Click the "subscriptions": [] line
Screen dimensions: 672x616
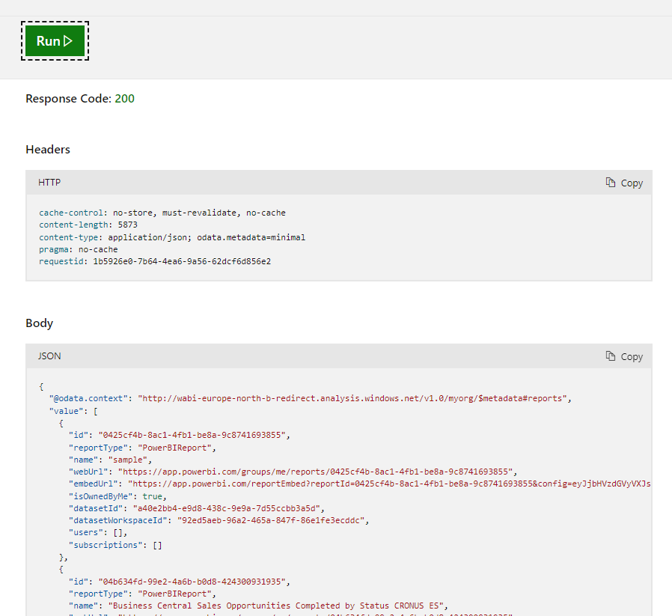115,545
